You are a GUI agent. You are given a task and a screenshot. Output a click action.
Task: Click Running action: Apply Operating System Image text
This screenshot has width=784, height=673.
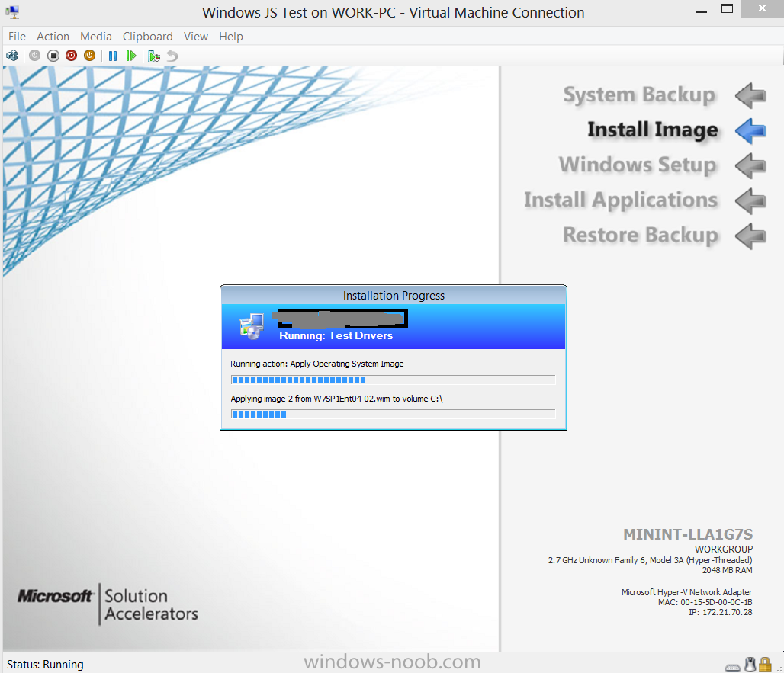317,364
